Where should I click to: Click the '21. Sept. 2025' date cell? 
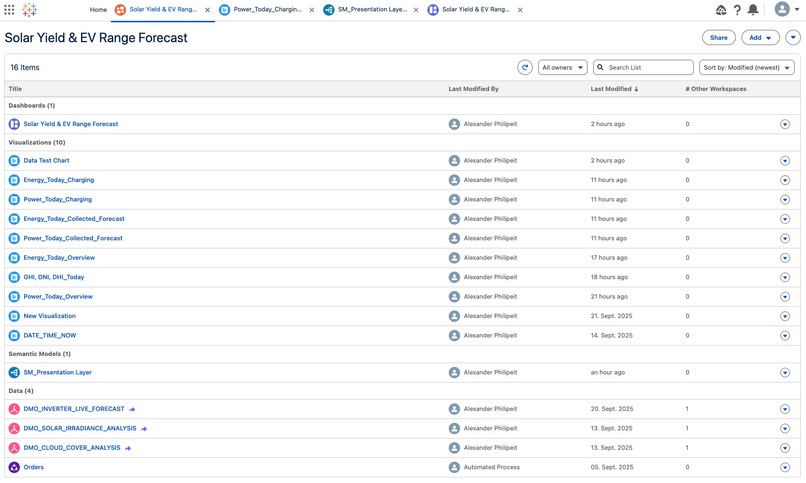pyautogui.click(x=611, y=316)
